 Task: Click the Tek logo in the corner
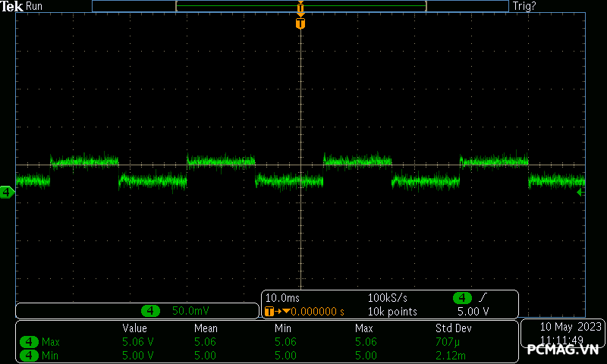(x=11, y=6)
